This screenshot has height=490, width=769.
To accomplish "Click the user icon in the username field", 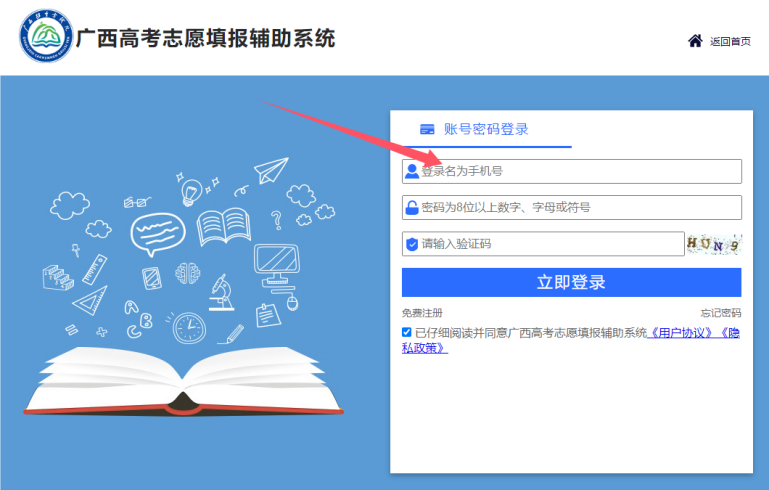I will 412,171.
